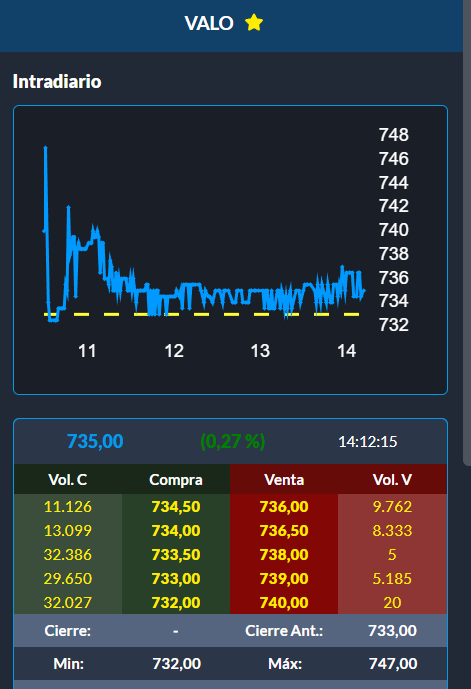Click the Cierre Ant.: label
The width and height of the screenshot is (471, 689).
(x=284, y=631)
